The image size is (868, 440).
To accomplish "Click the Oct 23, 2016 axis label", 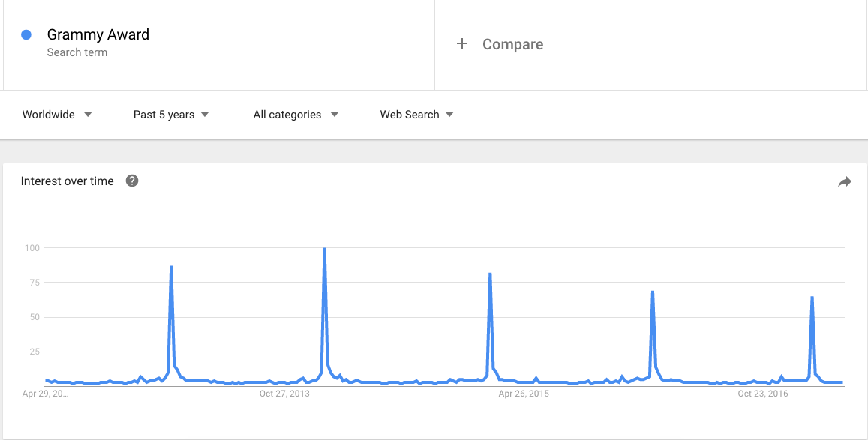I will (762, 393).
